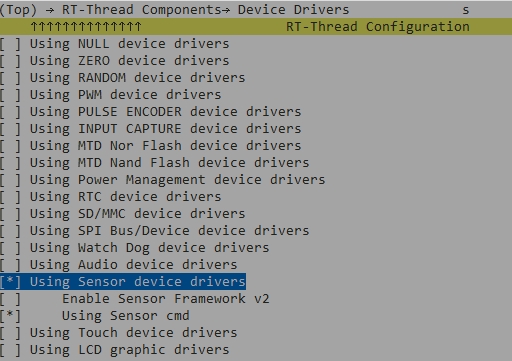Enable Using Power Management device drivers
The image size is (512, 361).
(x=163, y=180)
